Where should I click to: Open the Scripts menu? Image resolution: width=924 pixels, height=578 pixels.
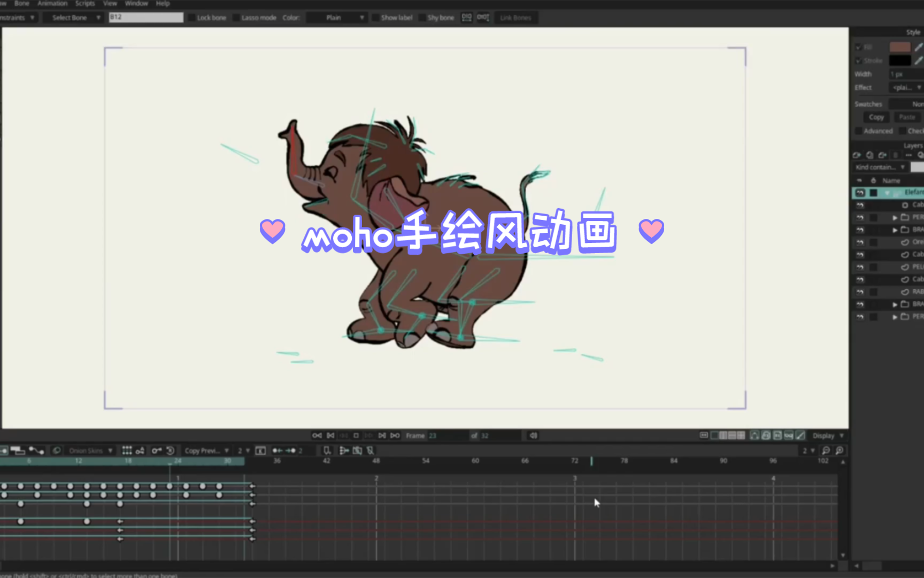point(85,4)
